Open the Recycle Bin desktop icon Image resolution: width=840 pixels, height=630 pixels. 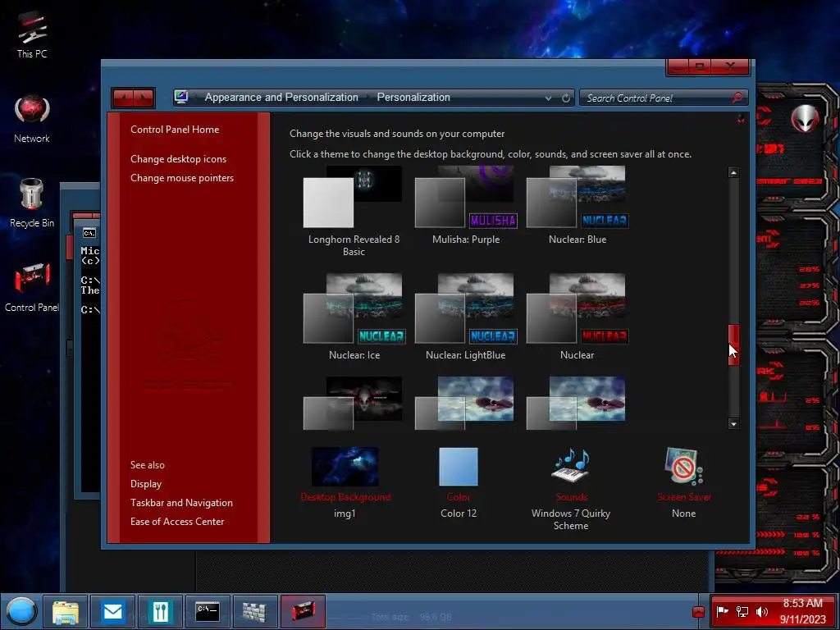click(32, 203)
